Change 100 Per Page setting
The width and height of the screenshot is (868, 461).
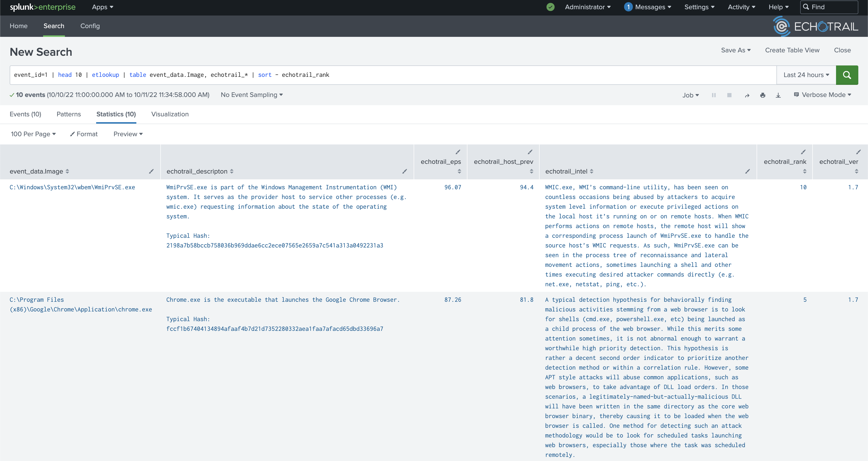coord(33,134)
